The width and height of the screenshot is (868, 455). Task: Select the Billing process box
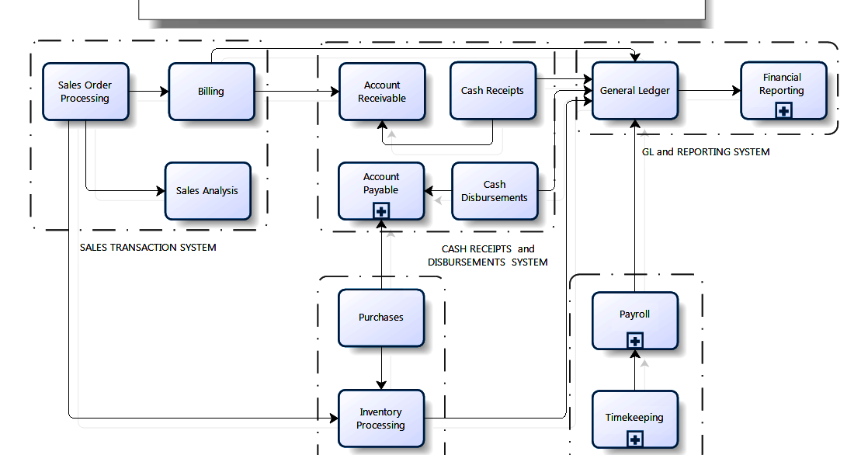click(211, 92)
